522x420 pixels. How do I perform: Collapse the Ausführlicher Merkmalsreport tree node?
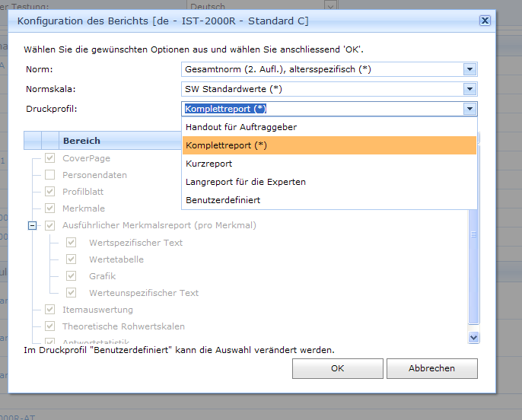click(x=32, y=226)
